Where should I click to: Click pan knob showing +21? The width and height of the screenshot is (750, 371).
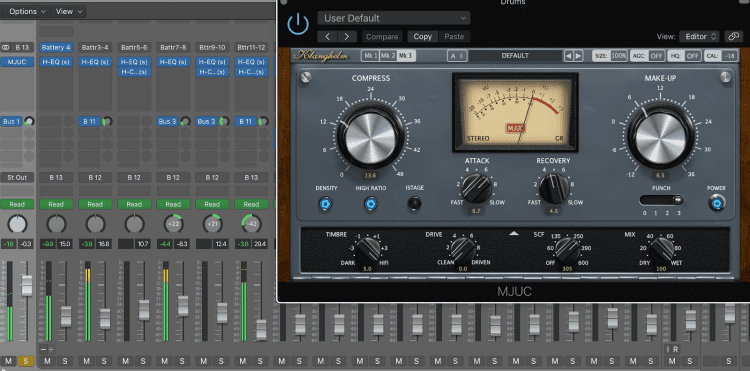pos(212,224)
